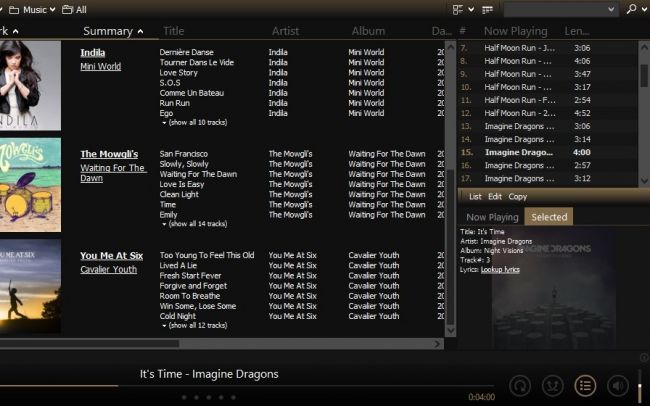650x406 pixels.
Task: Toggle repeat playback mode
Action: 520,385
